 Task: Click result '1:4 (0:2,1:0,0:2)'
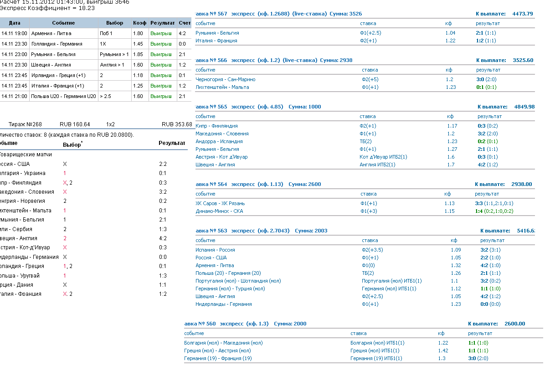494,211
